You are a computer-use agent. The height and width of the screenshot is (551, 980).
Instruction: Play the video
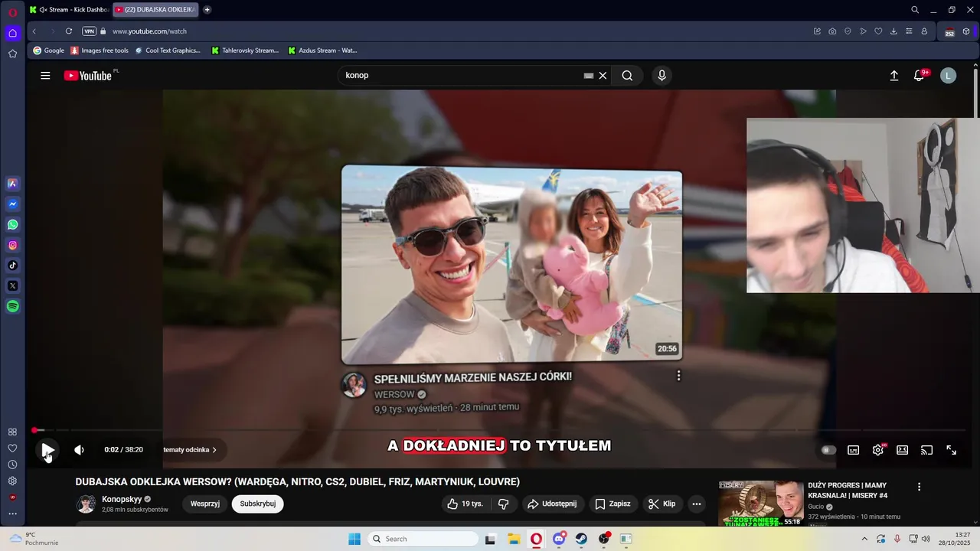pyautogui.click(x=47, y=450)
